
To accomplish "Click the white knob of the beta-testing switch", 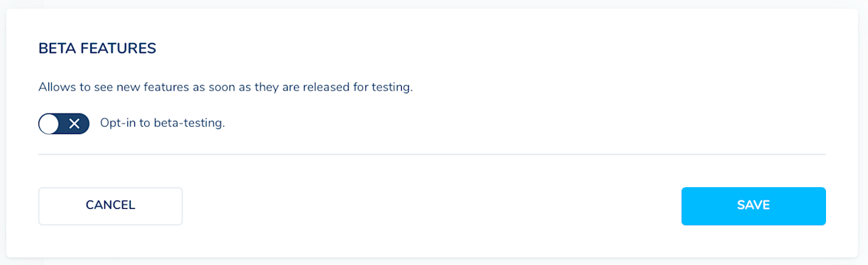I will coord(49,124).
